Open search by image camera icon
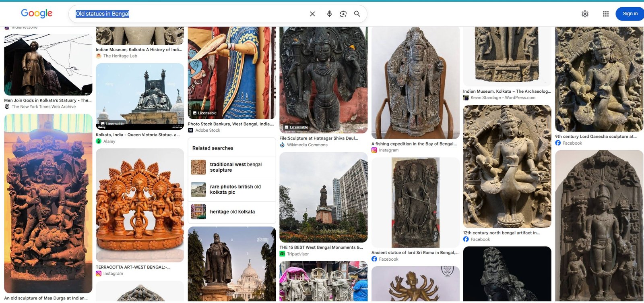This screenshot has height=303, width=644. pyautogui.click(x=343, y=14)
